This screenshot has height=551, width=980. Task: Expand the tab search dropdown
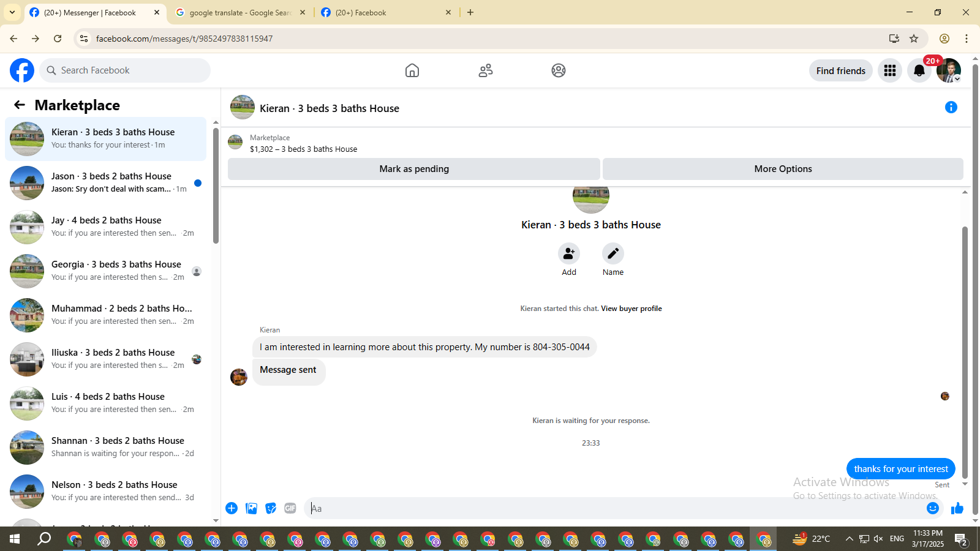point(12,12)
